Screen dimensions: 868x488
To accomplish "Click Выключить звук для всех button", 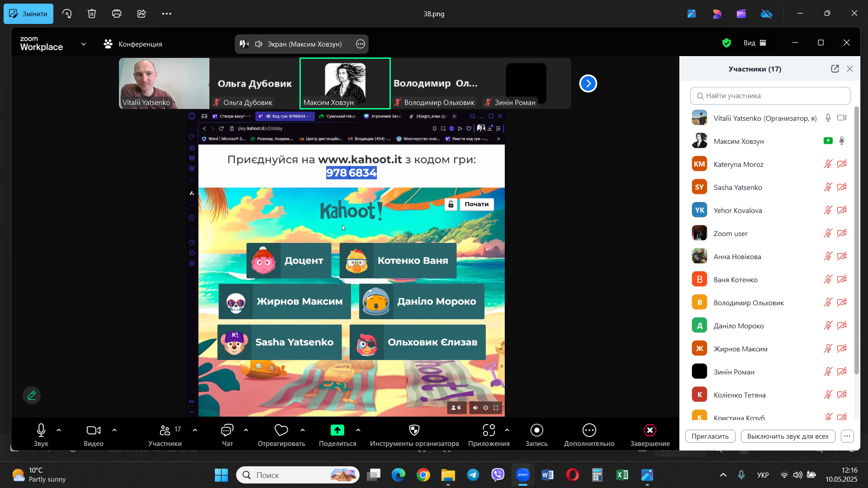I will click(787, 436).
